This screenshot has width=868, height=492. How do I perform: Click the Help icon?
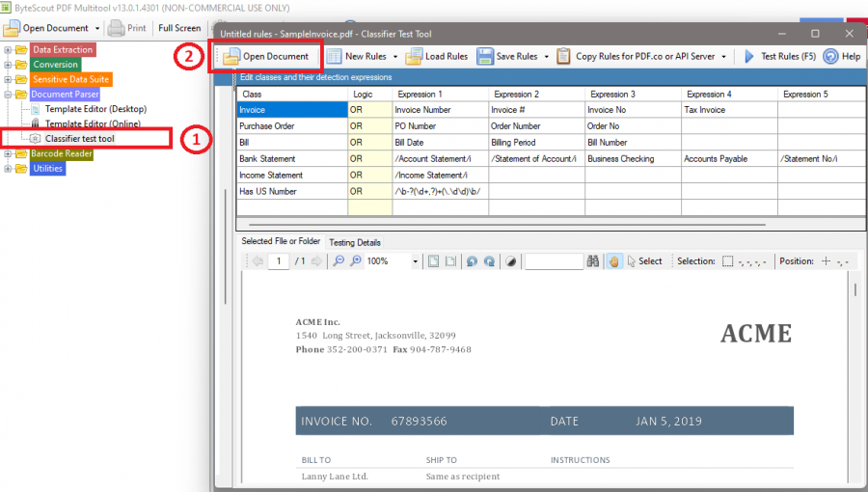coord(831,57)
